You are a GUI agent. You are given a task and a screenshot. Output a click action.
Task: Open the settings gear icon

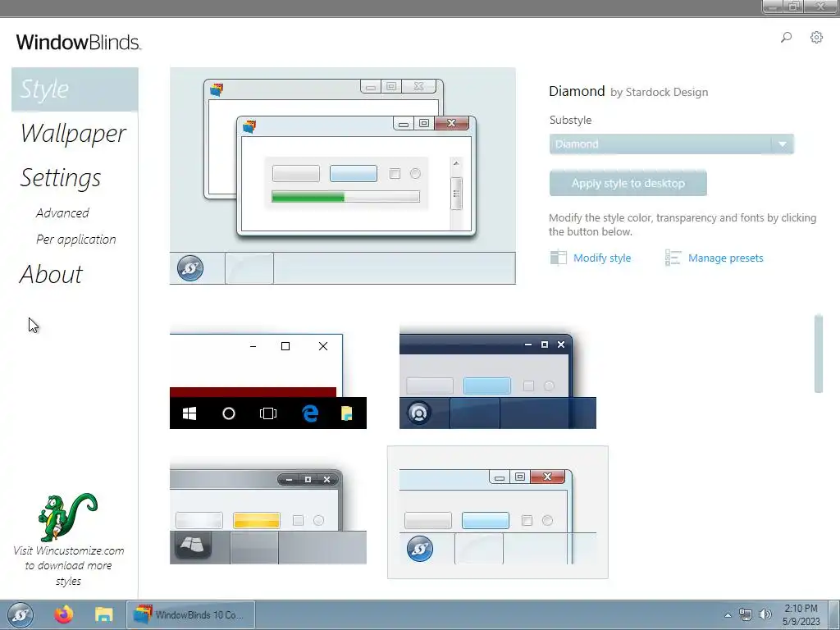(x=816, y=38)
